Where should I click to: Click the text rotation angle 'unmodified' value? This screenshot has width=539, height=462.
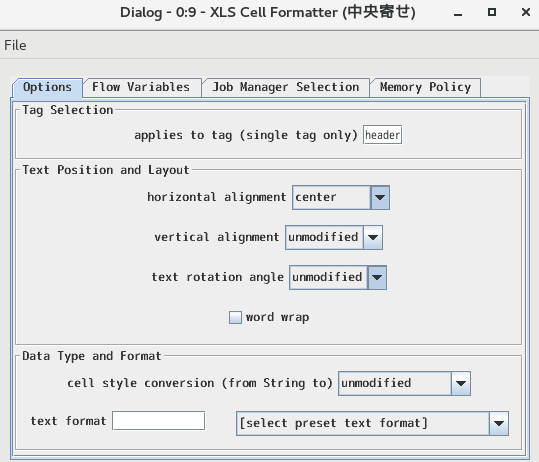327,277
